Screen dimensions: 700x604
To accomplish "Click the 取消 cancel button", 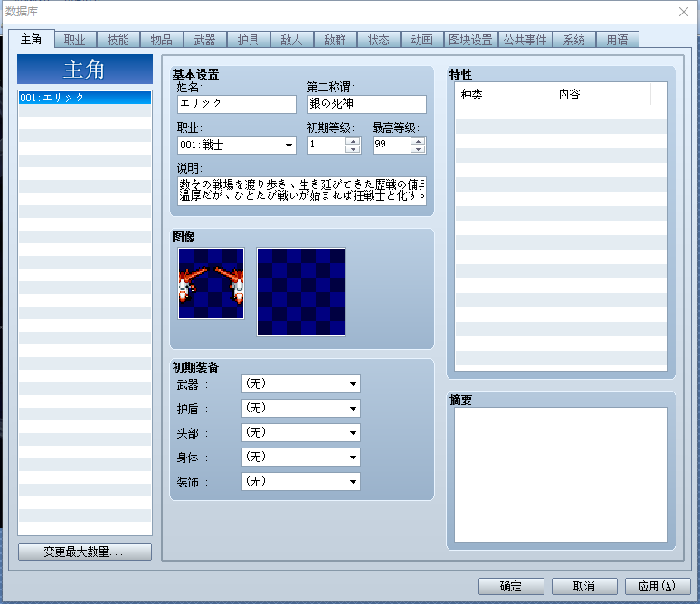I will 584,586.
